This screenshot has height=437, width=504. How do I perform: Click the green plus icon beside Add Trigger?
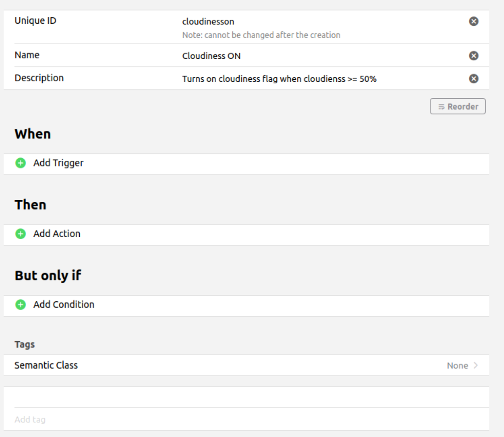coord(21,163)
